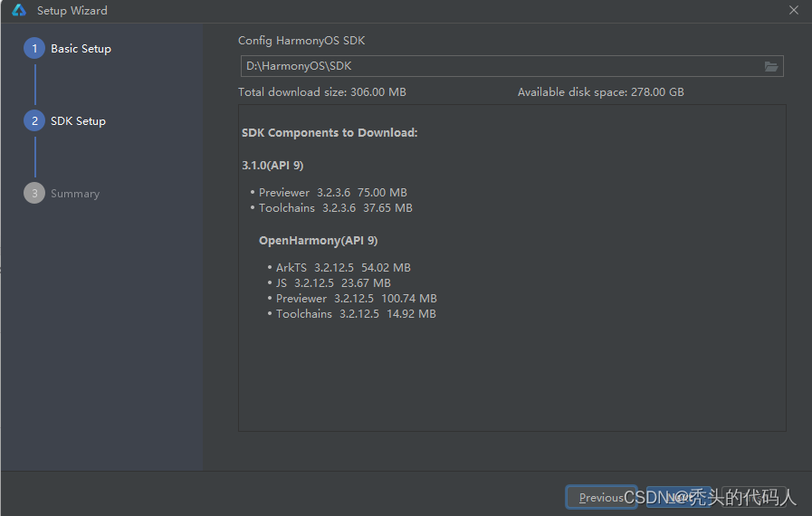
Task: Click the SDK path input field
Action: (x=511, y=66)
